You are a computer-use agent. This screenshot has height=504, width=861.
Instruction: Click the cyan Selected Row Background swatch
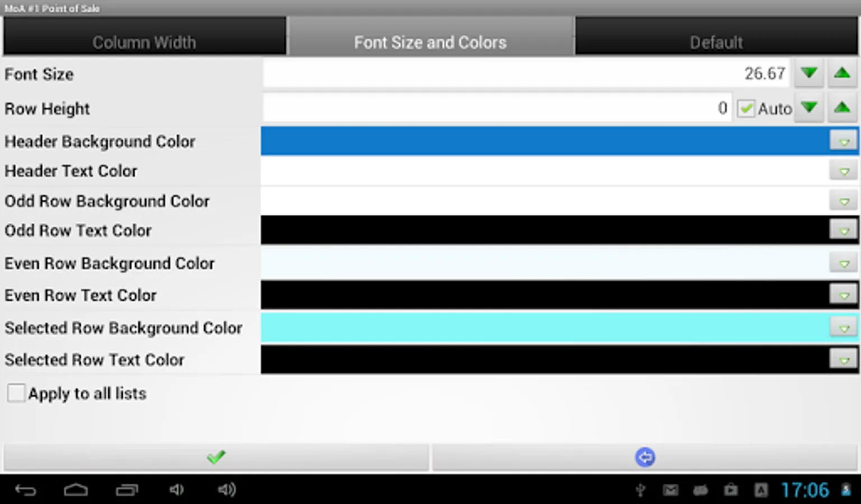[x=545, y=328]
